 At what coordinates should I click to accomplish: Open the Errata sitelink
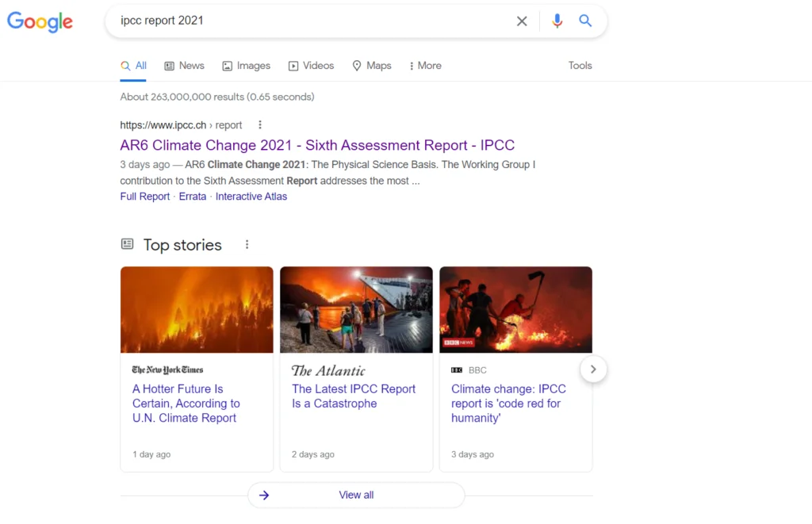point(193,197)
